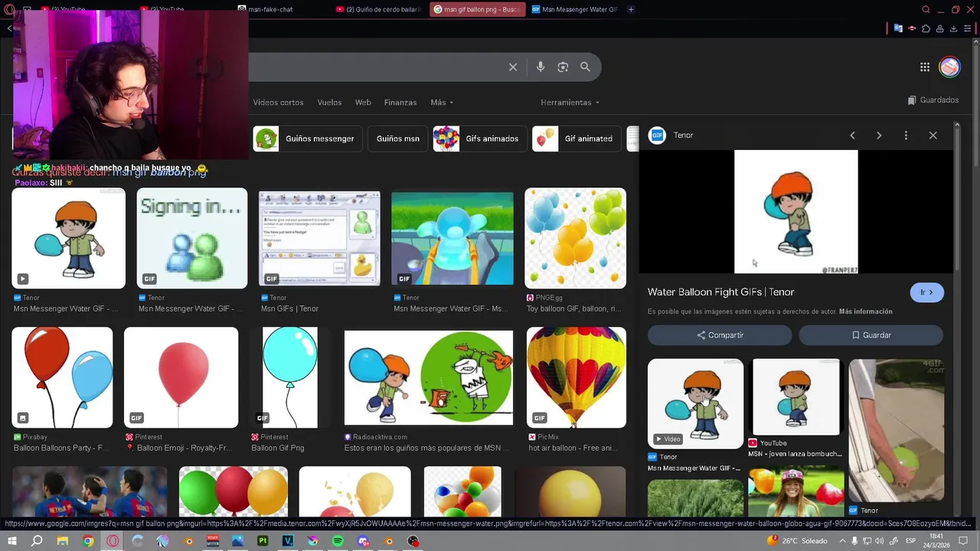Viewport: 980px width, 551px height.
Task: Expand the Más search filter dropdown
Action: pos(442,103)
